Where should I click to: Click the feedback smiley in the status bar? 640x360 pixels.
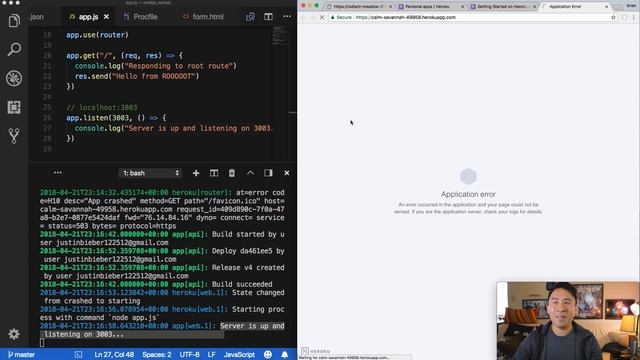point(268,355)
